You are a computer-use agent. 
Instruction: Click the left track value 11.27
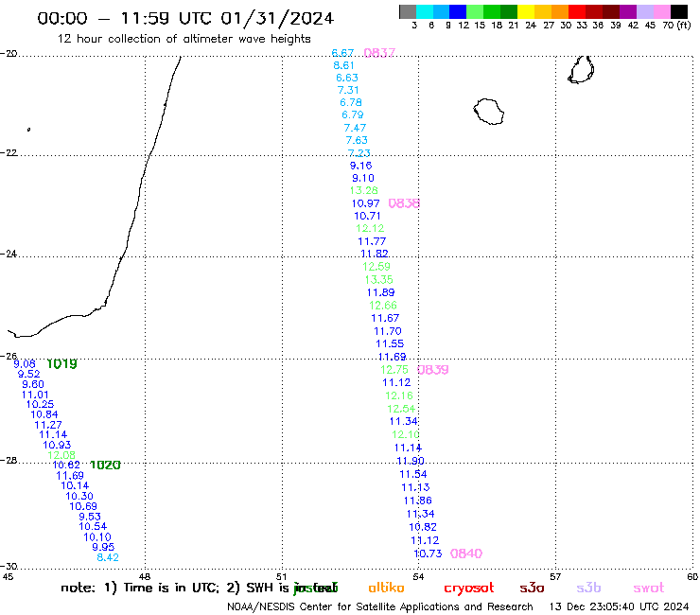pyautogui.click(x=48, y=425)
